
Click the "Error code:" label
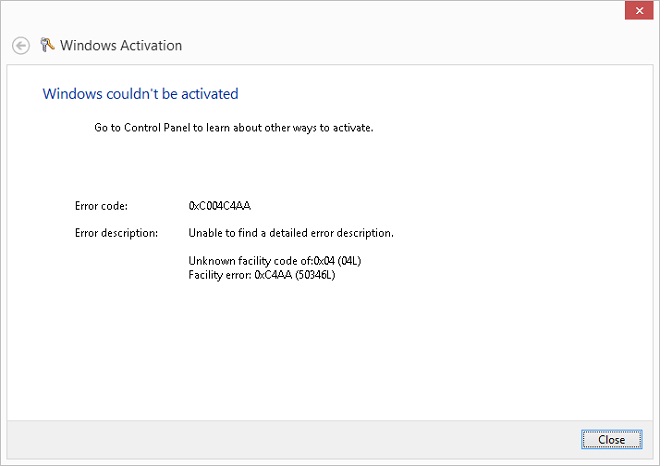click(101, 206)
